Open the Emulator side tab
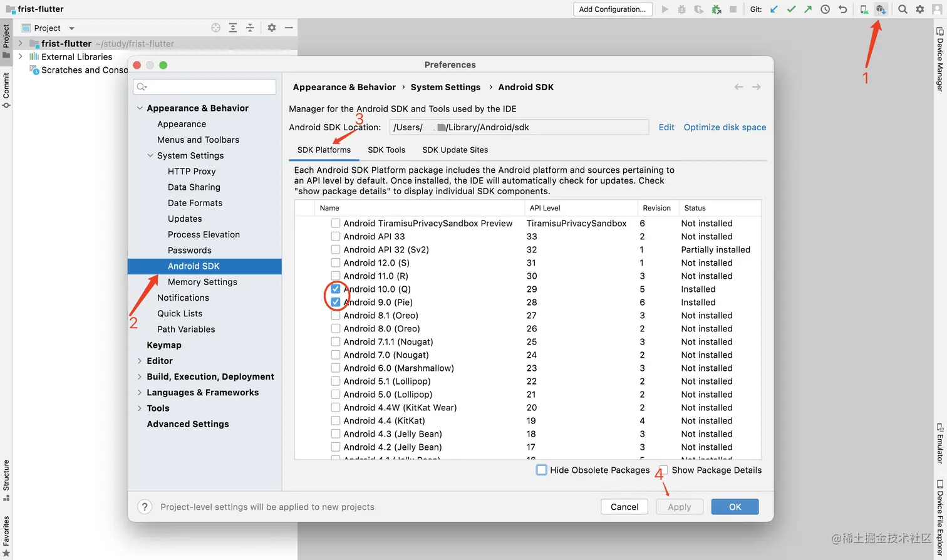947x560 pixels. [x=940, y=443]
